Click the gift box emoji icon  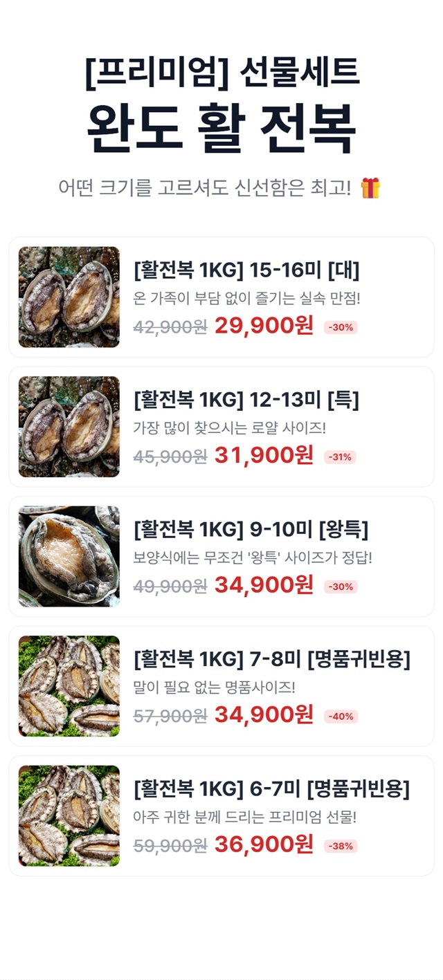click(370, 187)
